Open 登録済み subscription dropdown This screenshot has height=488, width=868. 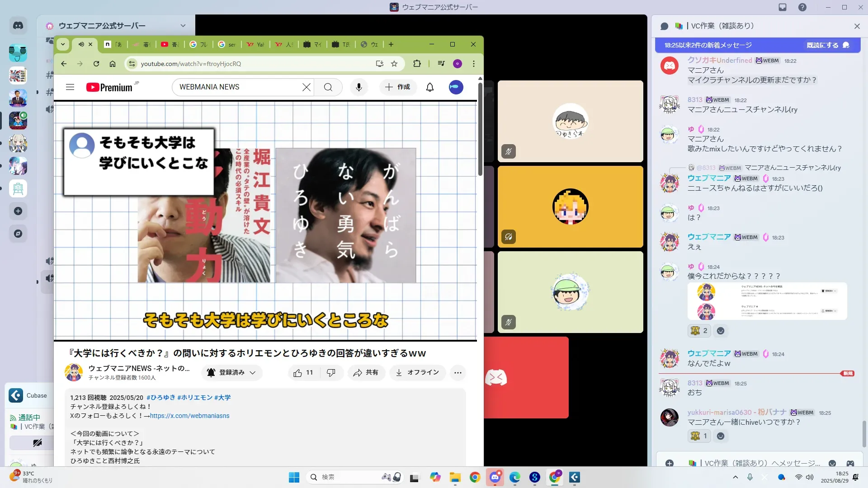pyautogui.click(x=231, y=373)
